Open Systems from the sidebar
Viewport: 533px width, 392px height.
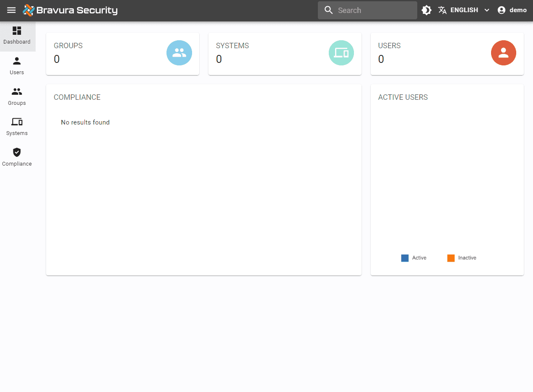[17, 127]
